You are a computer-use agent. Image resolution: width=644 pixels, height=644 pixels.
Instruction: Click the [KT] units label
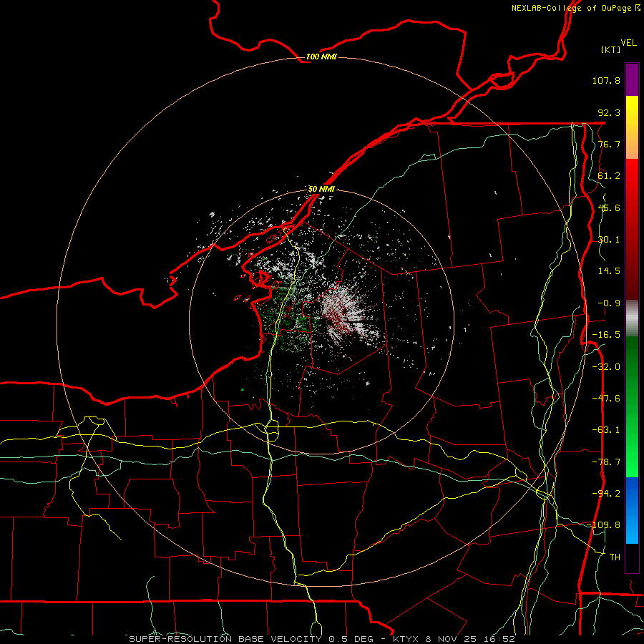click(x=611, y=49)
